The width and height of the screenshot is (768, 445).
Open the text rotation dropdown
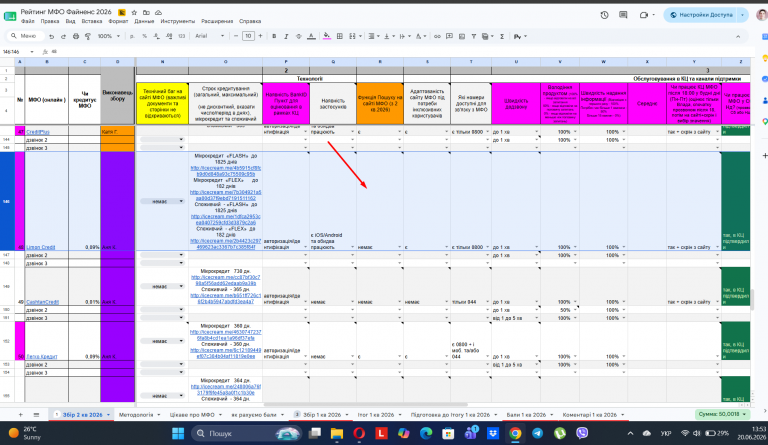coord(420,36)
